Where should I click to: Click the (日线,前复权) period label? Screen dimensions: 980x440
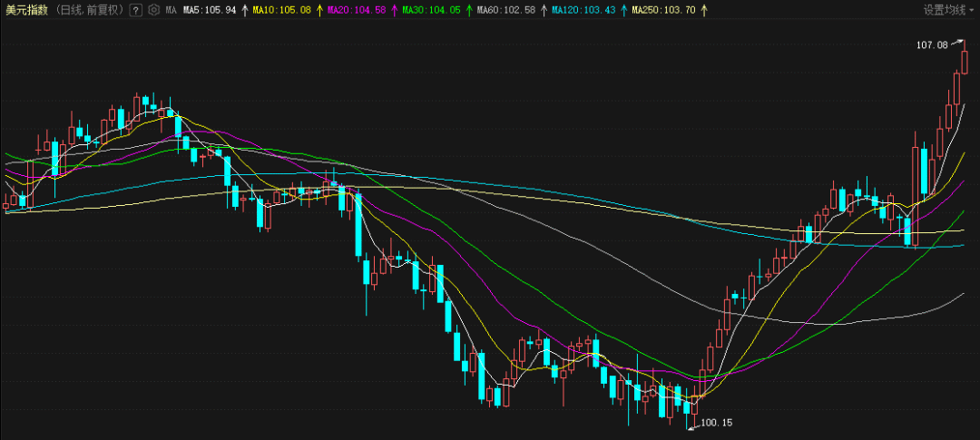click(88, 10)
